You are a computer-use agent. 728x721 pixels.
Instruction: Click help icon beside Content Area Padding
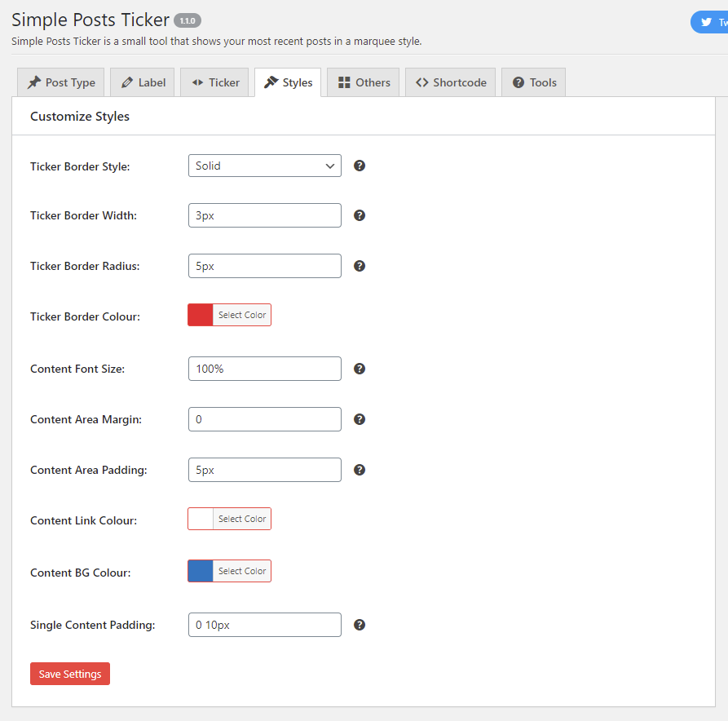click(x=360, y=470)
